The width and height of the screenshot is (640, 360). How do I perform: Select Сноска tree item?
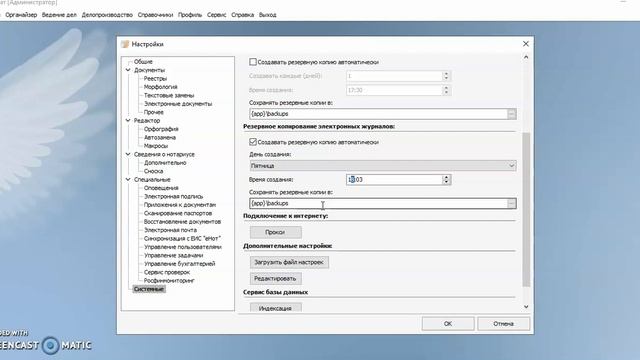[153, 171]
